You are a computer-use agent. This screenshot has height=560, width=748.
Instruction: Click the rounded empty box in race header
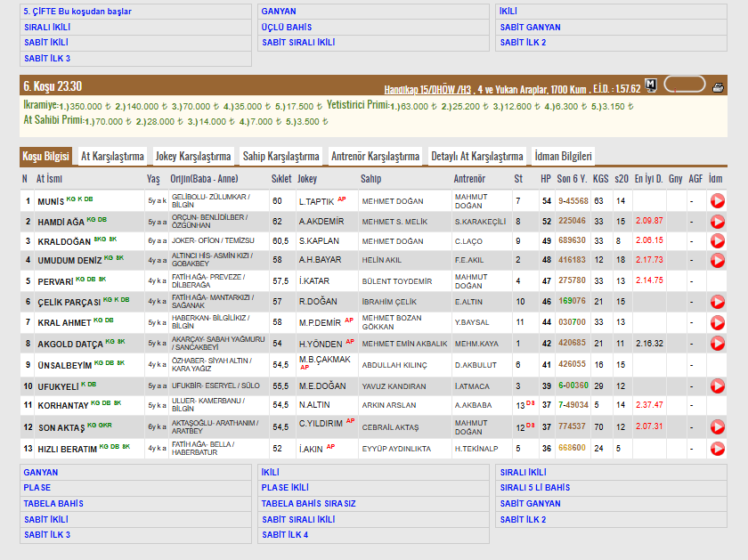click(685, 85)
